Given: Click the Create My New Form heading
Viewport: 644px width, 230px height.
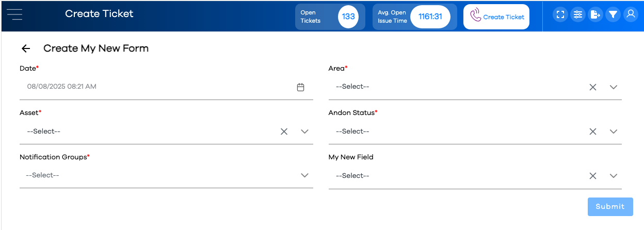Looking at the screenshot, I should (x=96, y=48).
